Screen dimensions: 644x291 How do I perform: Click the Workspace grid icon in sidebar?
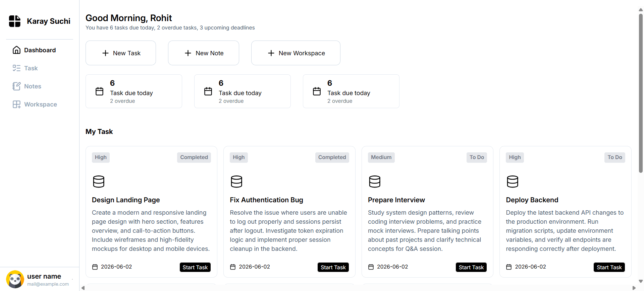click(x=16, y=104)
